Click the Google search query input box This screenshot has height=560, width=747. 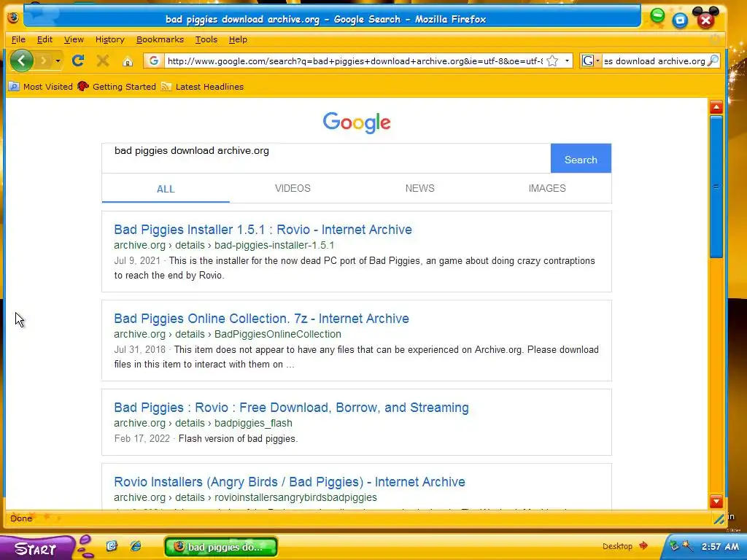click(326, 158)
